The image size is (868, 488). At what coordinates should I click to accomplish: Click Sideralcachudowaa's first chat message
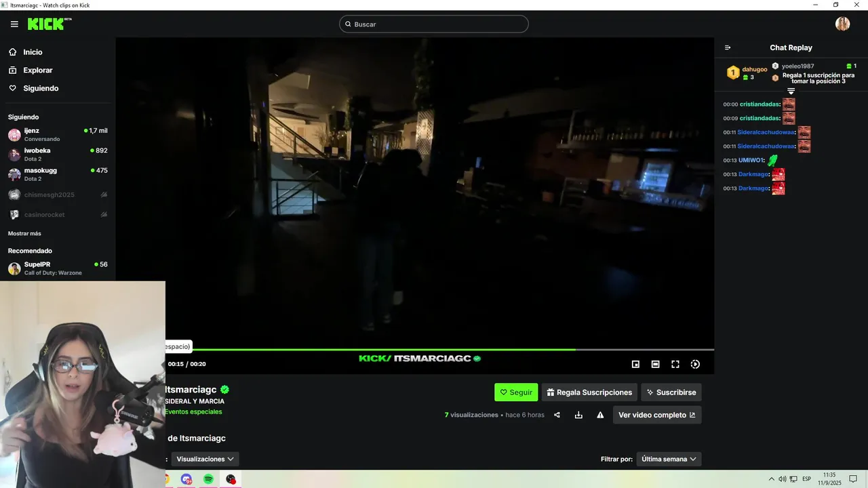(x=766, y=132)
